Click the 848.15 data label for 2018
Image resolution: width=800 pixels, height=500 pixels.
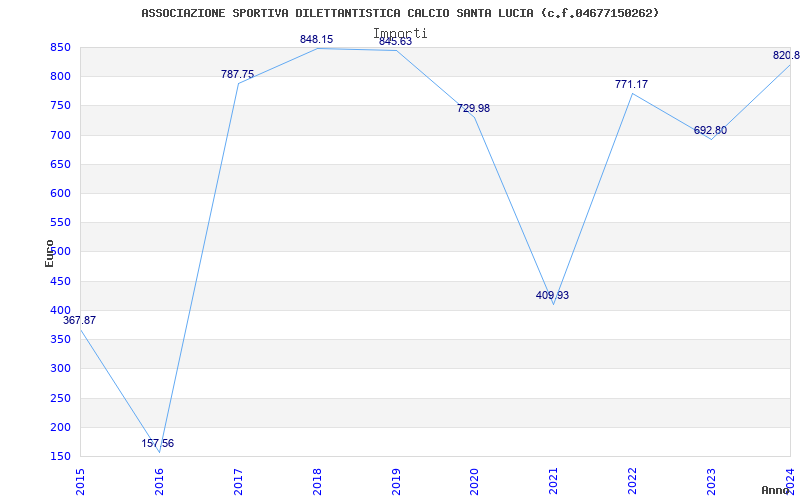coord(316,39)
